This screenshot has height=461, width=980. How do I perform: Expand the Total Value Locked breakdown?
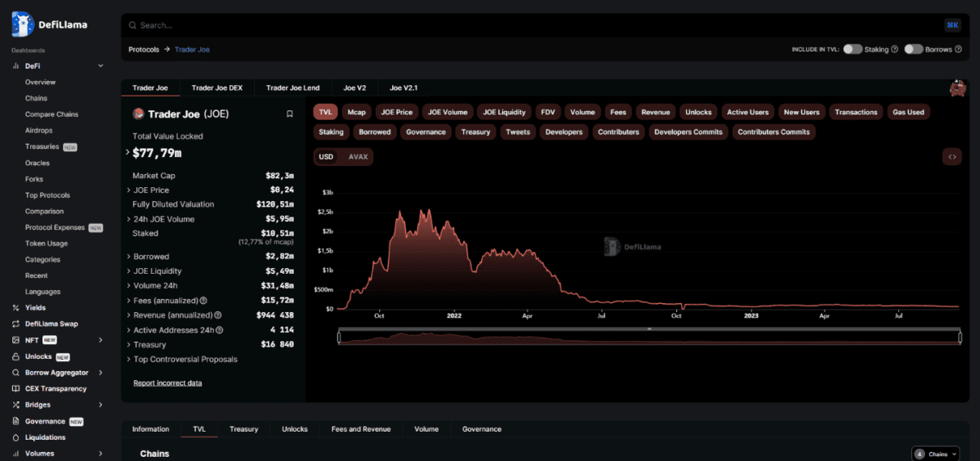(127, 153)
